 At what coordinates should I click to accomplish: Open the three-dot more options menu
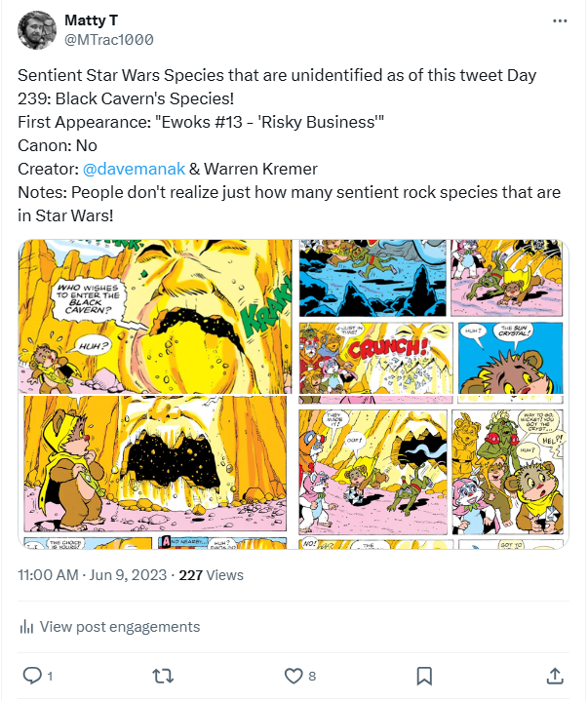559,20
